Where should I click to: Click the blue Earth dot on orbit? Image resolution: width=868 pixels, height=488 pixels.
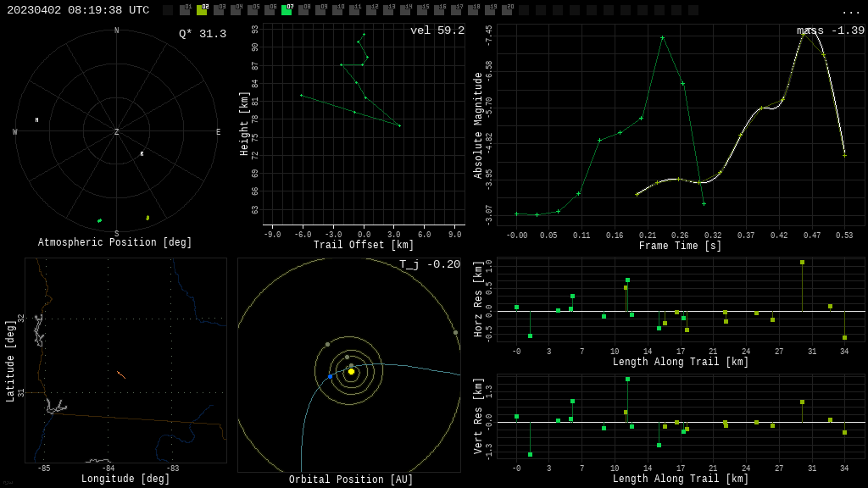tap(331, 376)
